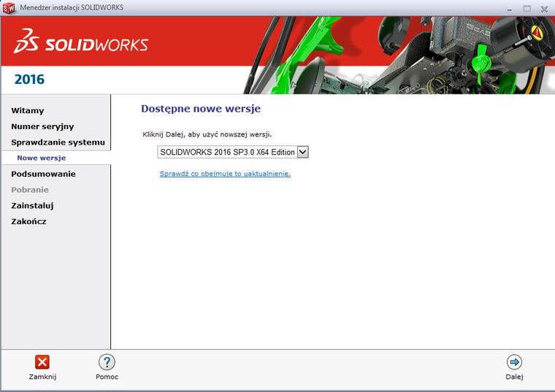
Task: Click the Dalej label
Action: tap(514, 377)
